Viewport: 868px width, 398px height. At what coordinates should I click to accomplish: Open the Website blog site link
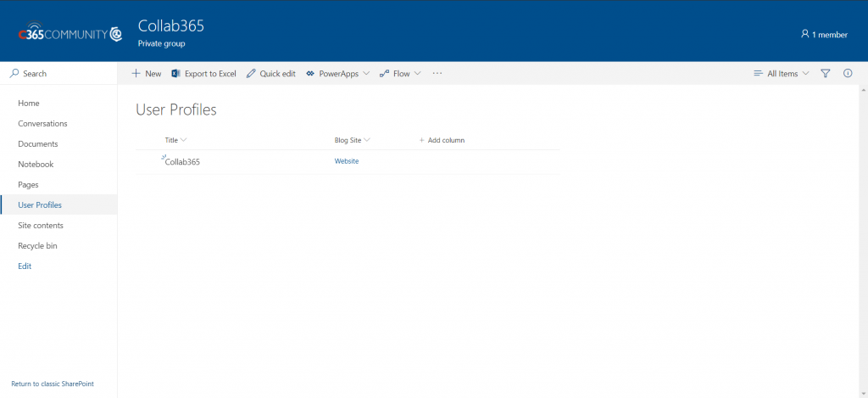pos(347,161)
